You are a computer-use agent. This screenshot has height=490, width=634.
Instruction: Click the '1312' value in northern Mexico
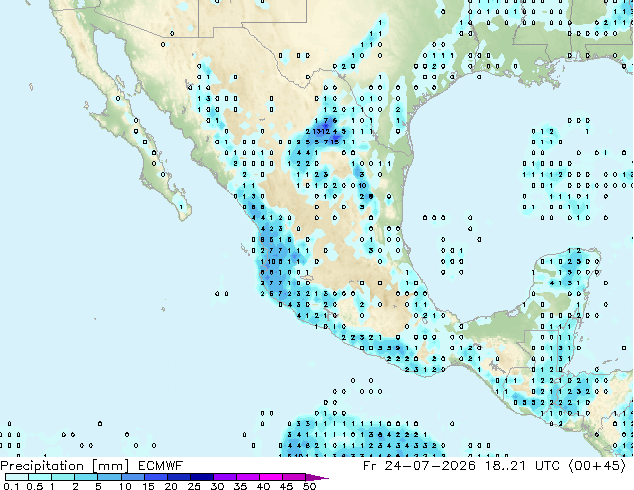coord(322,131)
